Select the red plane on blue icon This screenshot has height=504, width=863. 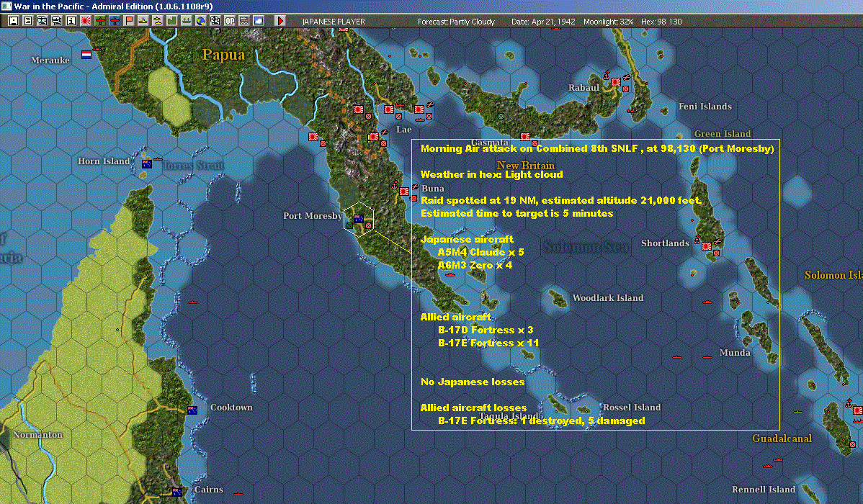(x=115, y=21)
